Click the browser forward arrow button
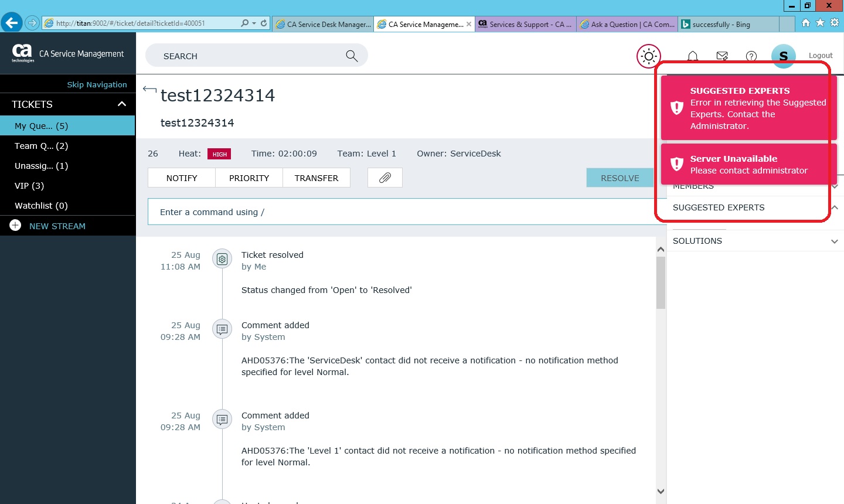 pyautogui.click(x=32, y=23)
